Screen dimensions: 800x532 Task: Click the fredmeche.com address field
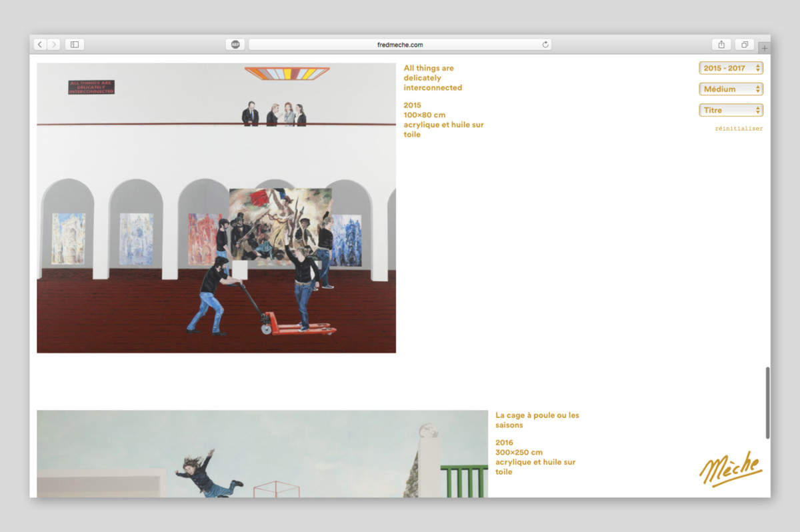tap(399, 45)
